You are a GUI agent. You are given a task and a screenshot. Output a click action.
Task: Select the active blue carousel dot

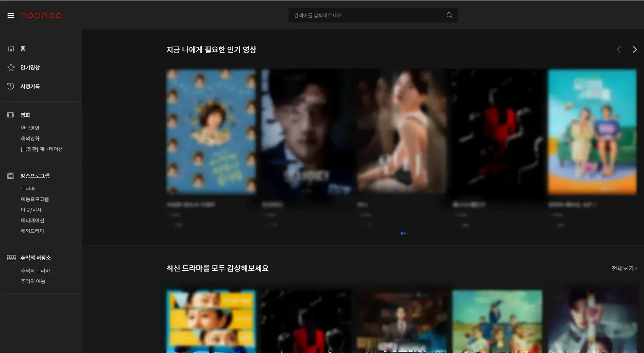402,233
